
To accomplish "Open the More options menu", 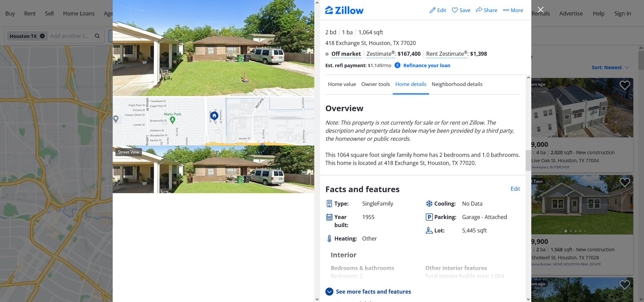I will 513,10.
